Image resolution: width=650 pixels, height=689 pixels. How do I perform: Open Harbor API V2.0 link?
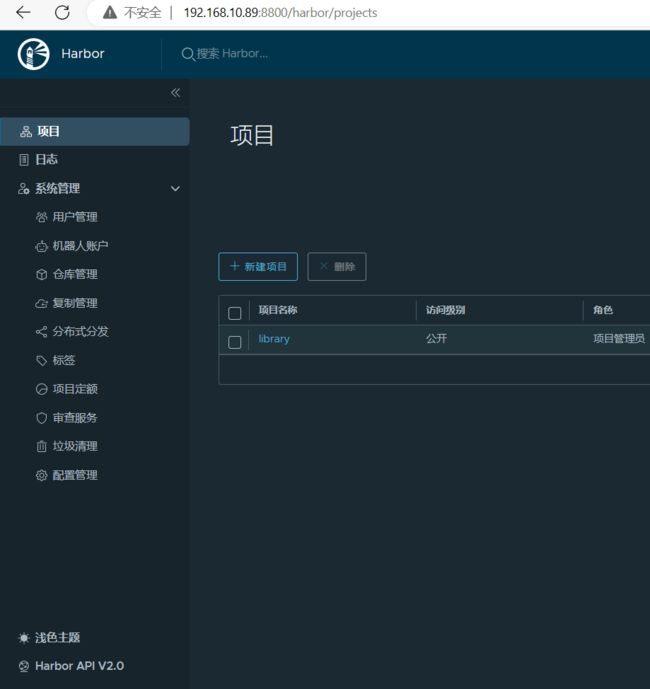[80, 666]
